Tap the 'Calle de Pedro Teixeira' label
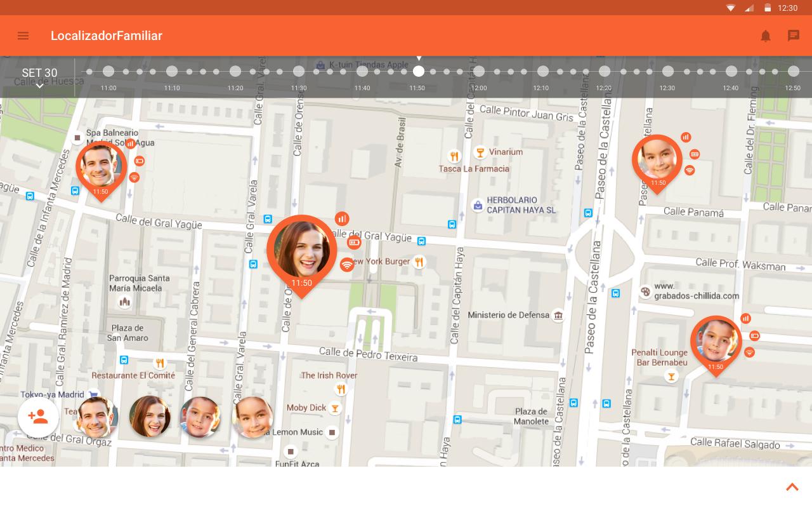Screen dimensions: 812x508 [x=368, y=354]
